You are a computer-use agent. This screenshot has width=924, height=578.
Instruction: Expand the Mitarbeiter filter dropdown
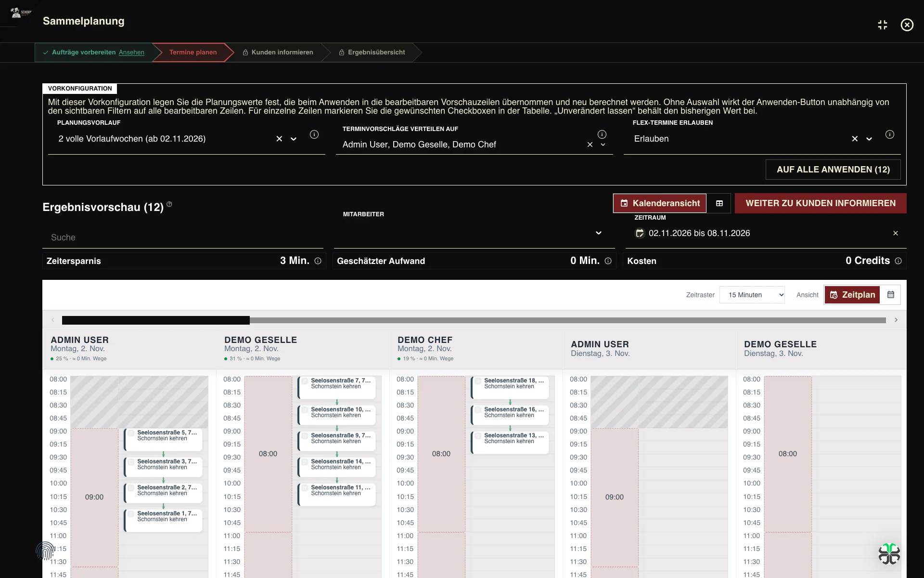coord(599,233)
